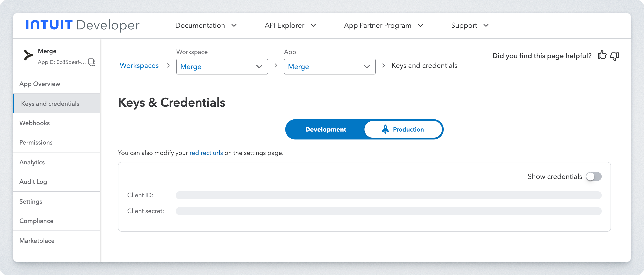
Task: Navigate to Workspaces breadcrumb link
Action: click(139, 66)
